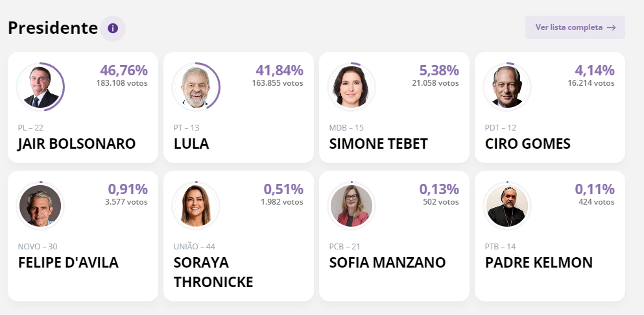Select Simone Tebet's portrait
The height and width of the screenshot is (315, 644).
tap(352, 87)
